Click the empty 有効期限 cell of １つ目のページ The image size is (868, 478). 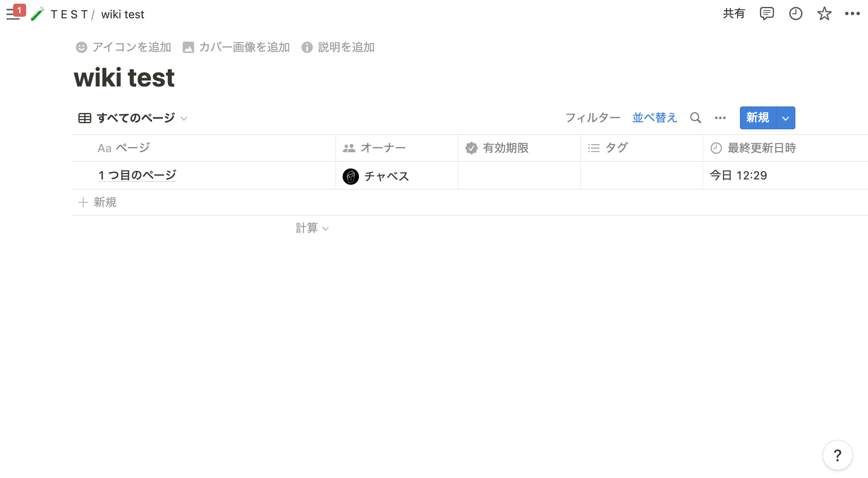point(519,176)
